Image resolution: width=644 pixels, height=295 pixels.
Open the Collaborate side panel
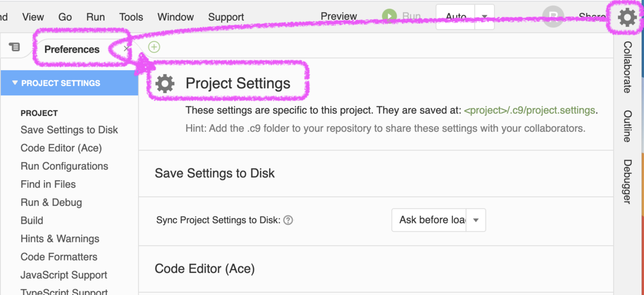(x=627, y=67)
